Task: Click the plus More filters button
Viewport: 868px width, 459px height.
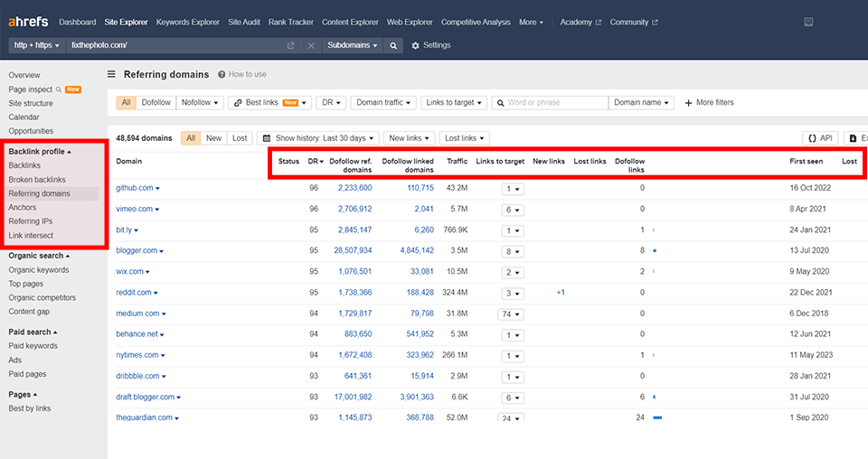Action: [x=709, y=103]
